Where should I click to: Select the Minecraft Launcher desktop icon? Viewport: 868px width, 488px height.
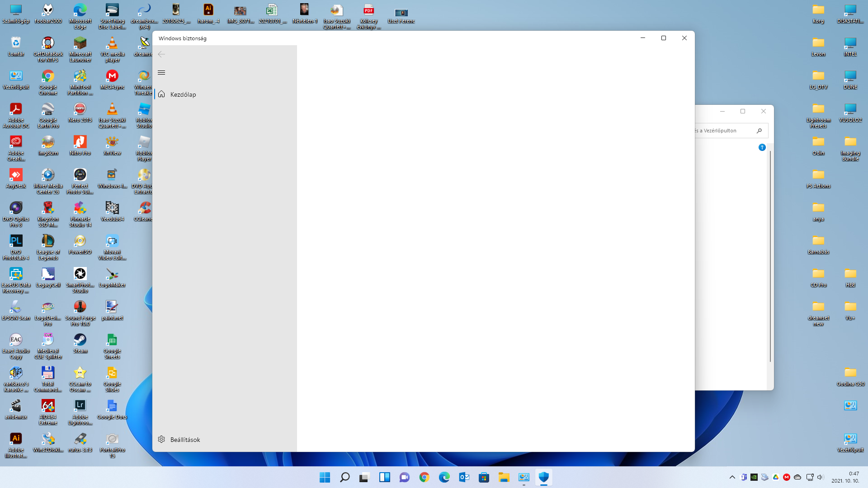point(80,50)
